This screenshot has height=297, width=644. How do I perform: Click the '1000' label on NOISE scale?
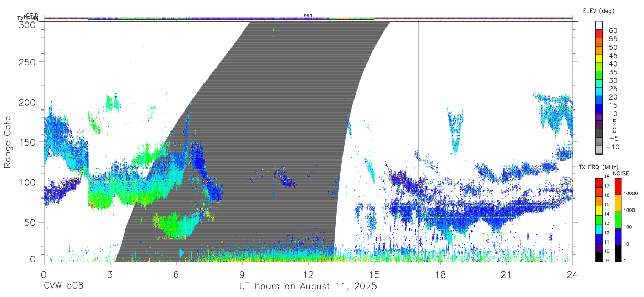tap(629, 210)
